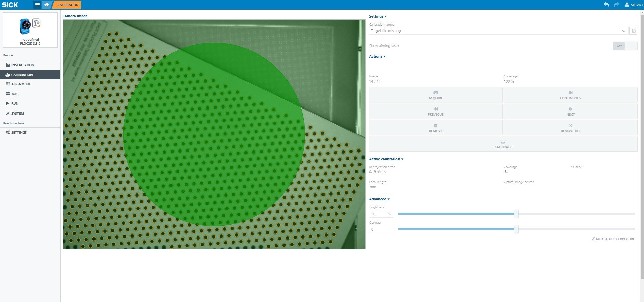The height and width of the screenshot is (302, 644).
Task: Collapse the Actions section
Action: click(377, 56)
